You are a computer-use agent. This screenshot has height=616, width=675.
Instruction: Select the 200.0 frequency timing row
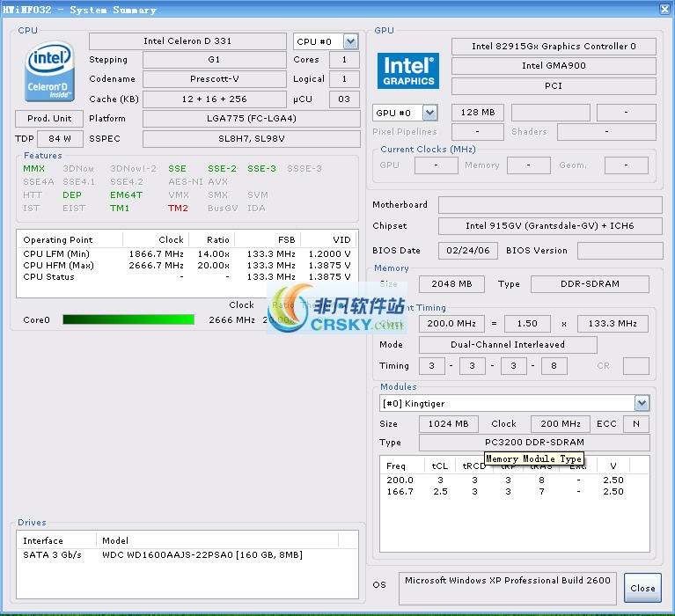coord(514,480)
